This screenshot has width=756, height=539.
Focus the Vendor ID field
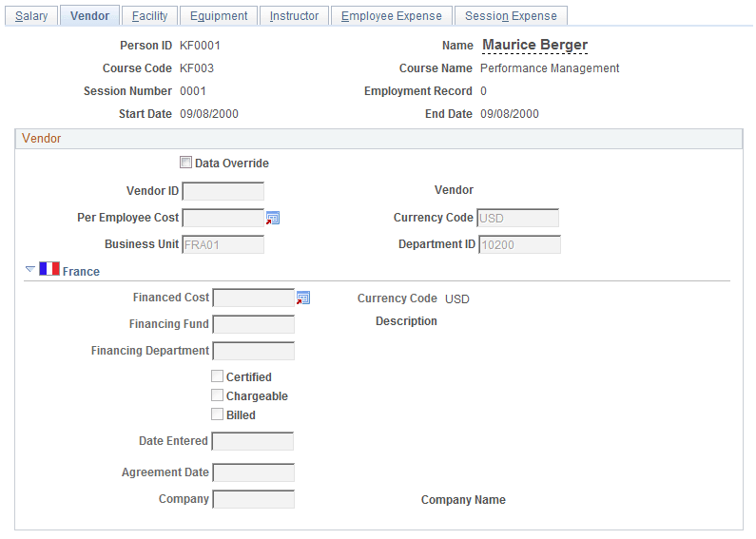(x=223, y=191)
